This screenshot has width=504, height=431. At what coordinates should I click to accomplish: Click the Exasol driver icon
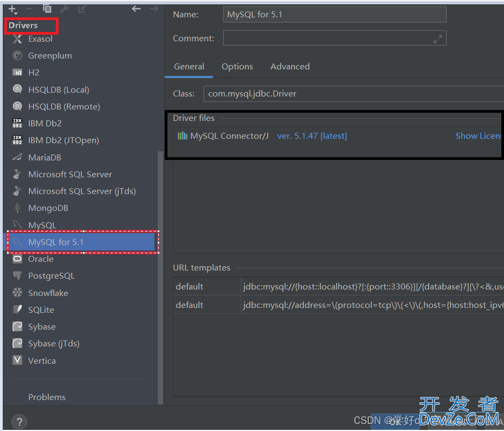17,39
